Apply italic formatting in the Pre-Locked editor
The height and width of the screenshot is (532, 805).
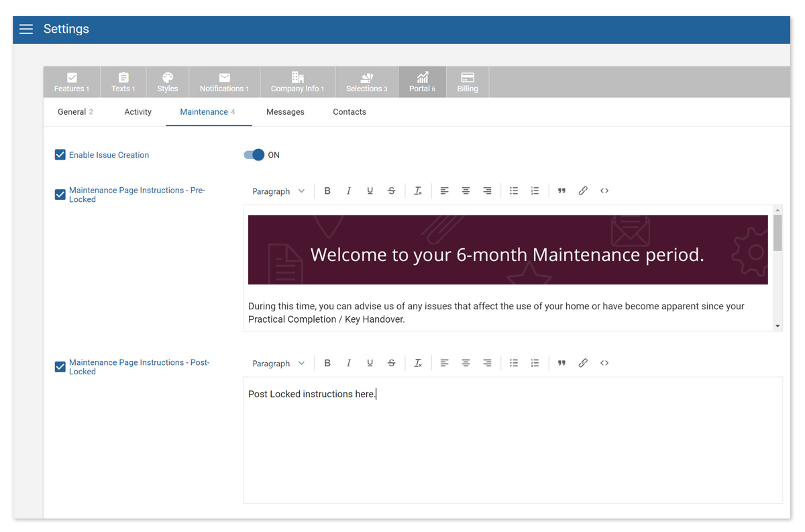(x=349, y=191)
